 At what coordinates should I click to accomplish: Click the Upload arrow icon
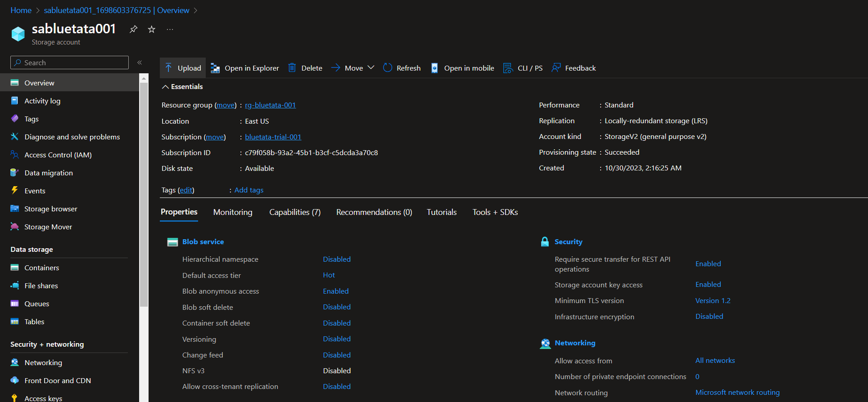pyautogui.click(x=168, y=68)
